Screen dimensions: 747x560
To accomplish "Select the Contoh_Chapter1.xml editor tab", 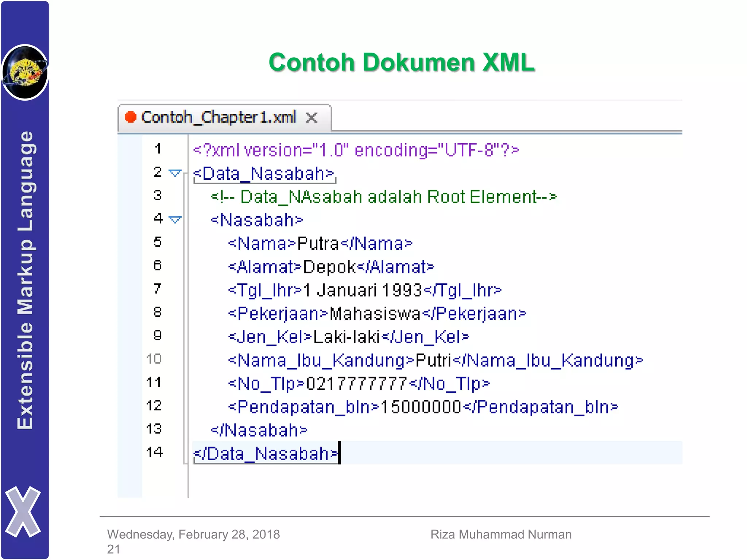I will [224, 118].
